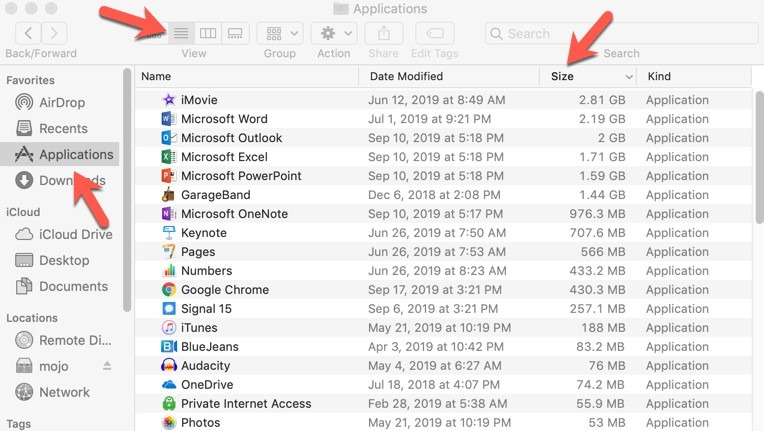This screenshot has height=431, width=764.
Task: Select the Microsoft OneNote app icon
Action: click(169, 214)
